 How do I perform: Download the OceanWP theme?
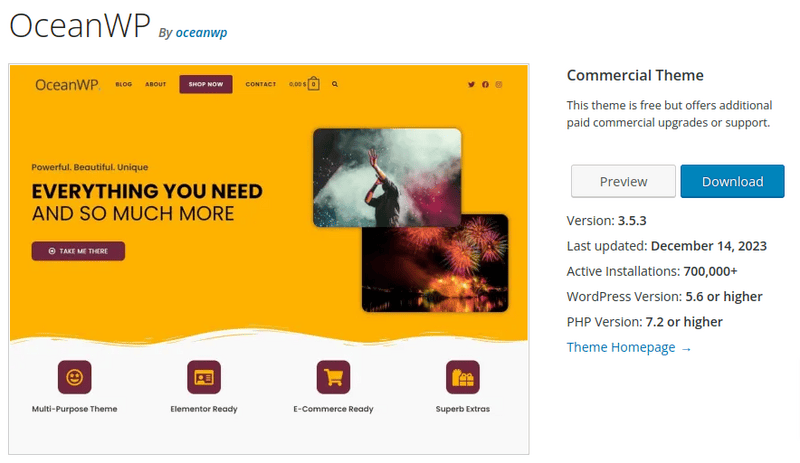[732, 181]
